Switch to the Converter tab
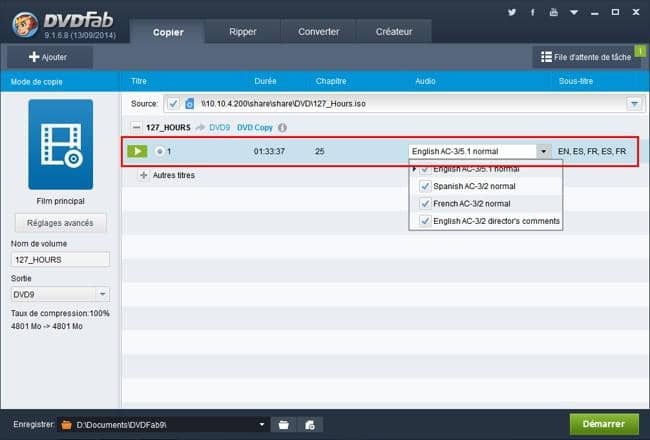The image size is (650, 440). click(x=318, y=32)
